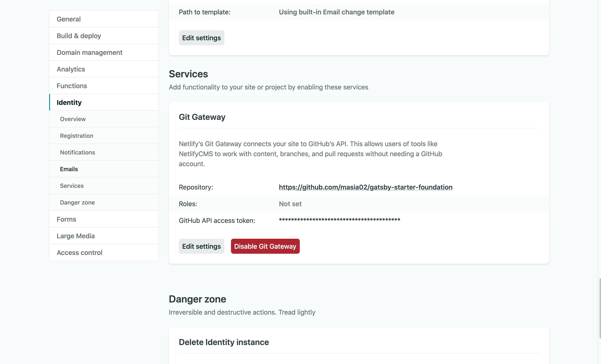Open the gatsby-starter-foundation GitHub repository link
The image size is (601, 364).
click(365, 187)
